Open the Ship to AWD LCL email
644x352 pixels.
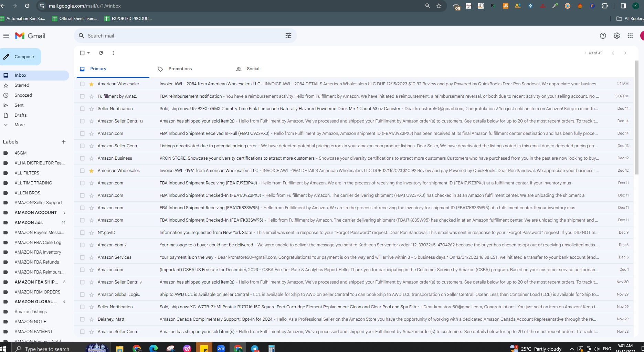tap(355, 295)
